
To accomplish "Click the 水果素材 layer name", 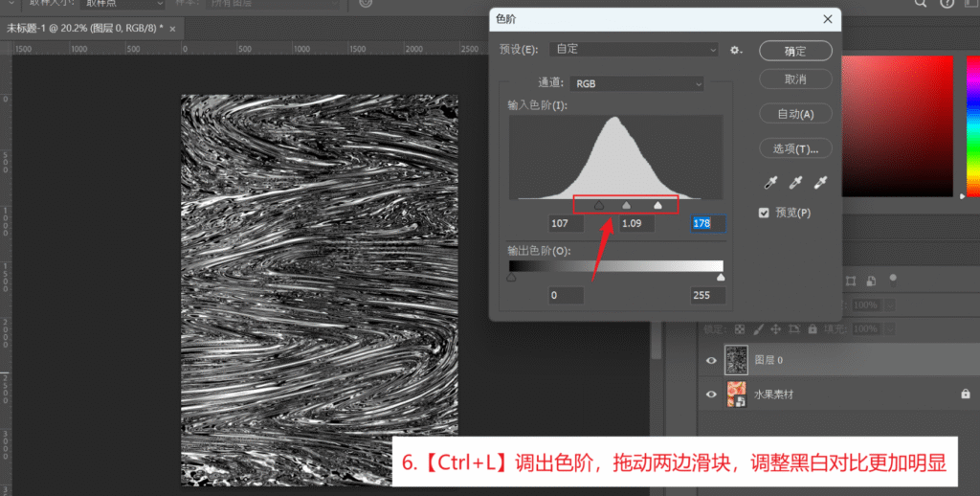I will coord(773,395).
